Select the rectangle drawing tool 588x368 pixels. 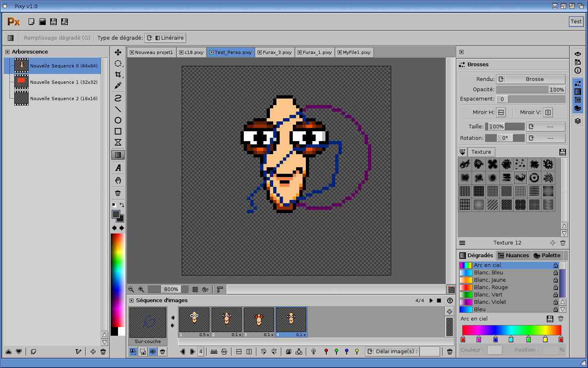(x=118, y=131)
